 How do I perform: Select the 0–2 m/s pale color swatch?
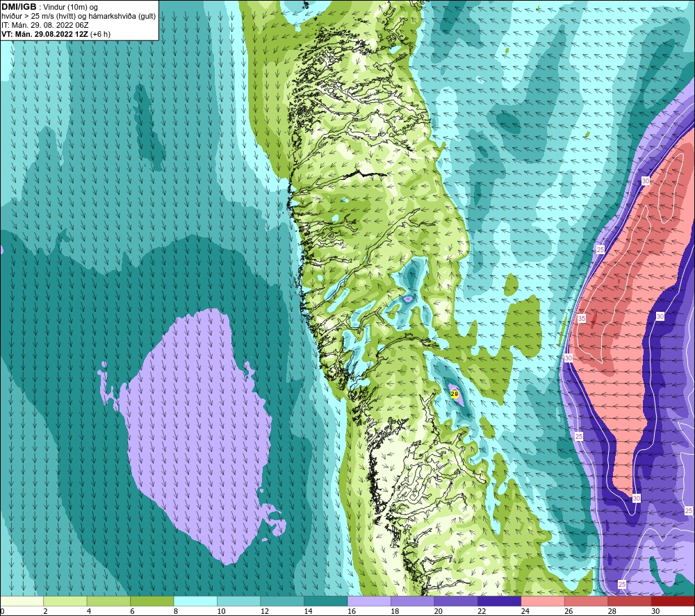pos(22,601)
